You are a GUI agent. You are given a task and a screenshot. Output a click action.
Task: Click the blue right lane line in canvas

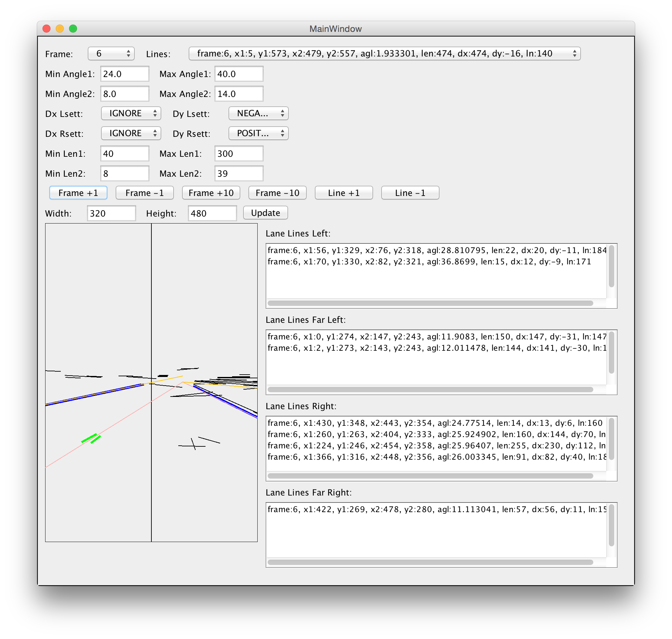(225, 401)
